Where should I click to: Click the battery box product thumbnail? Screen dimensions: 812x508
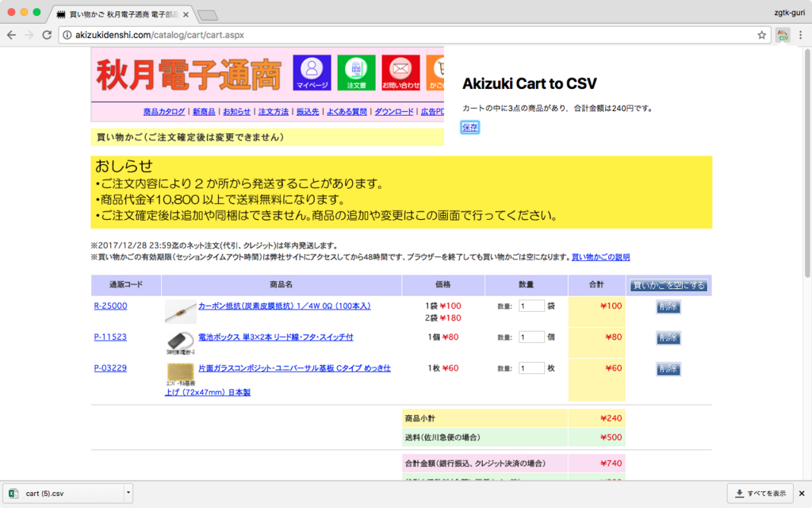(x=180, y=343)
